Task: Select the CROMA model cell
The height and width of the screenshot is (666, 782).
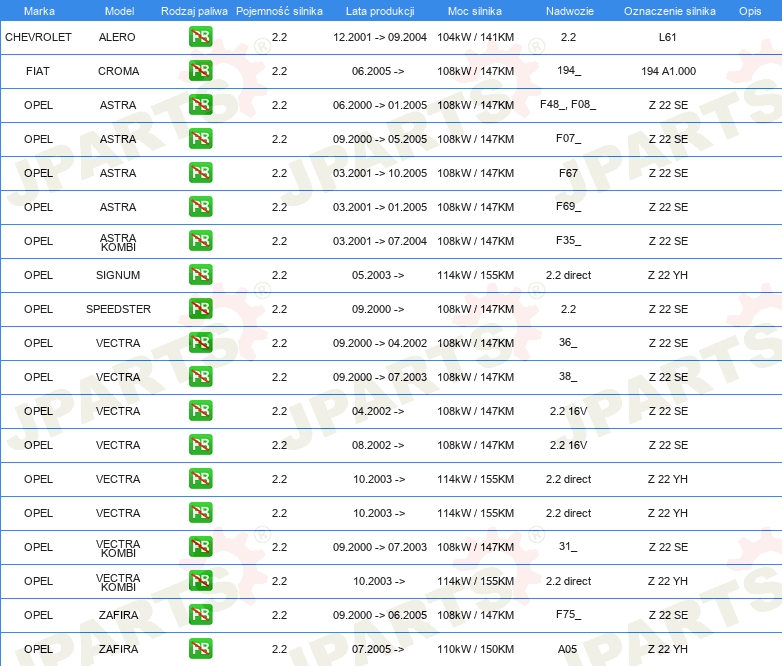Action: pyautogui.click(x=118, y=71)
